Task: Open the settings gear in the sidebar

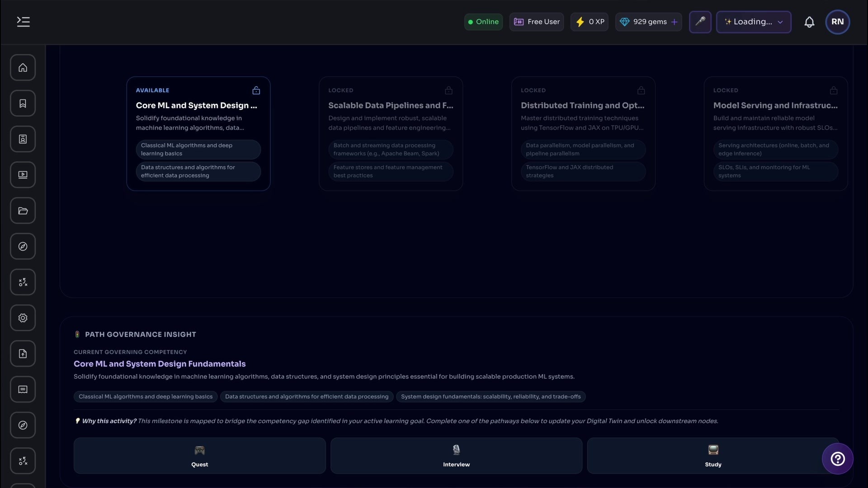Action: pos(23,318)
